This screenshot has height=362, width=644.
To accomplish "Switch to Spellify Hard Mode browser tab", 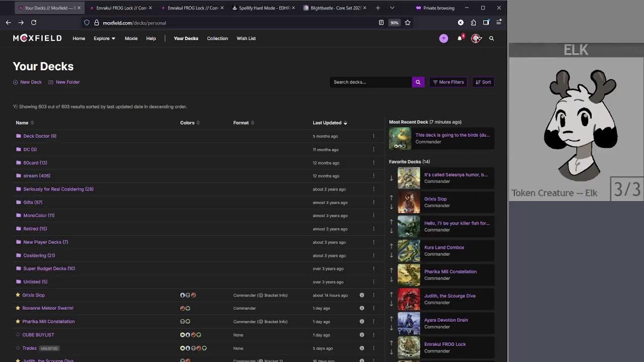I will click(x=264, y=8).
